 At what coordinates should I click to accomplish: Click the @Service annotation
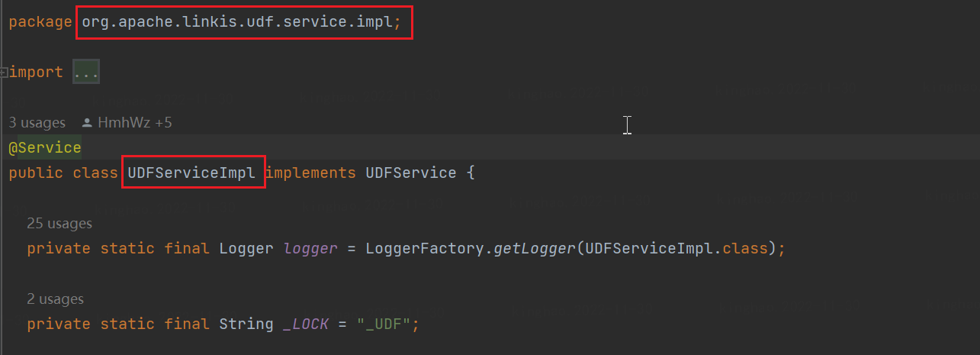[x=45, y=147]
